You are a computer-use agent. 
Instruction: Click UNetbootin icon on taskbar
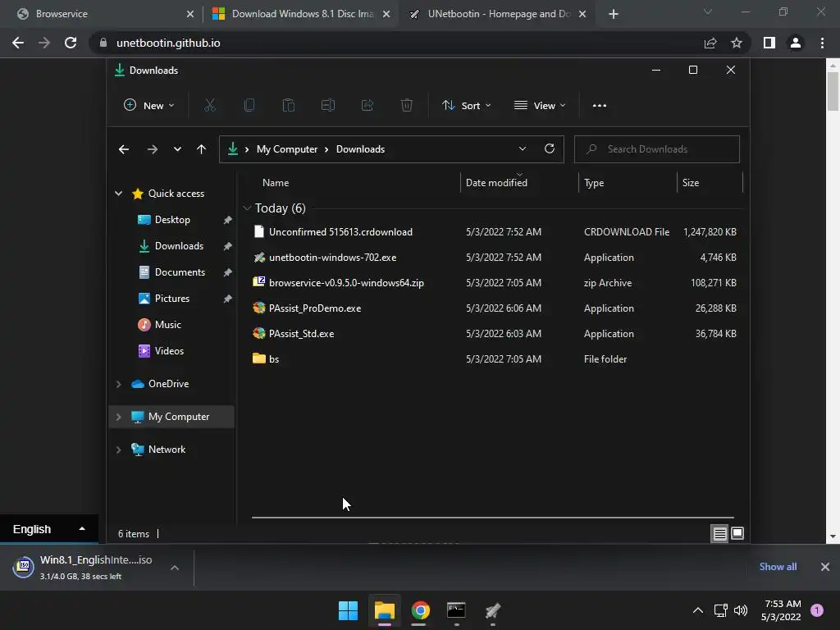[x=493, y=610]
